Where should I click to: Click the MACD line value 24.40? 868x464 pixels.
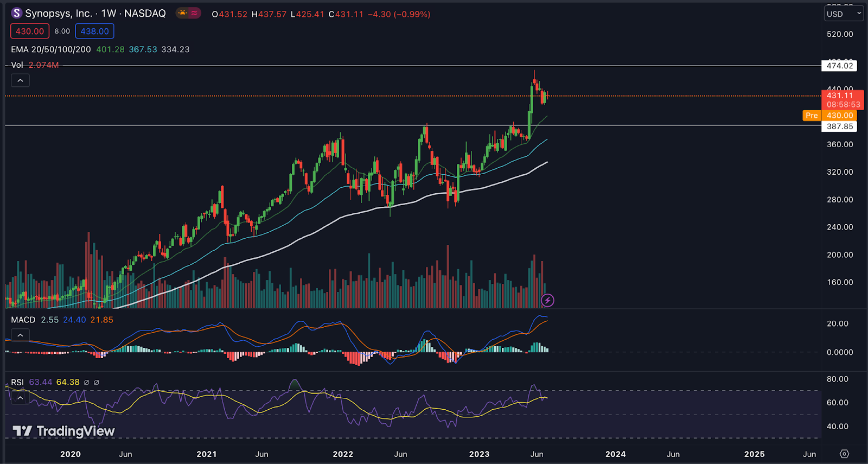pyautogui.click(x=74, y=320)
